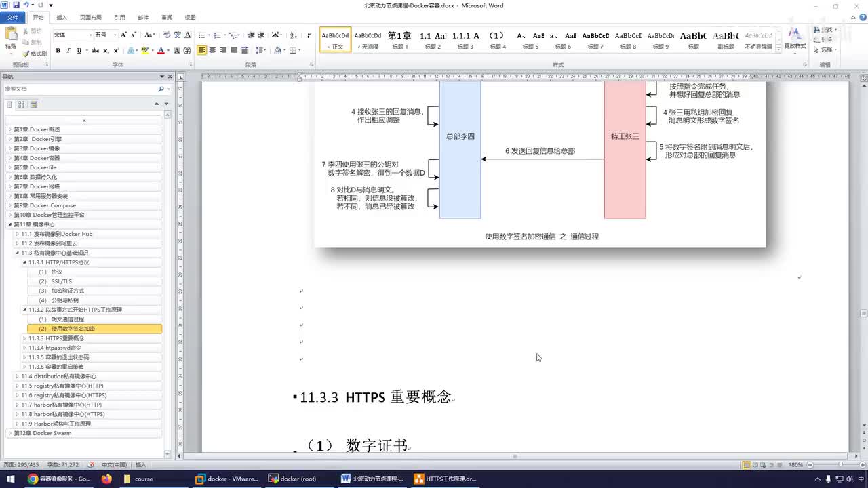Click the Save icon in quick access toolbar
Image resolution: width=868 pixels, height=488 pixels.
tap(16, 5)
